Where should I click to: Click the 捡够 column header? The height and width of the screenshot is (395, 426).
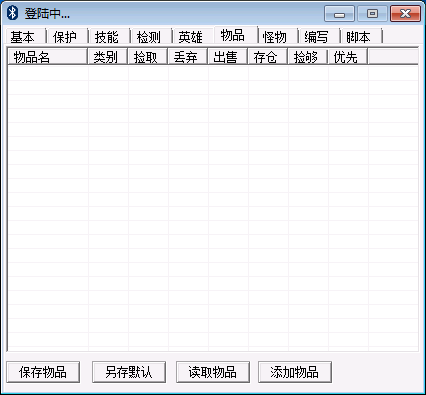click(308, 57)
